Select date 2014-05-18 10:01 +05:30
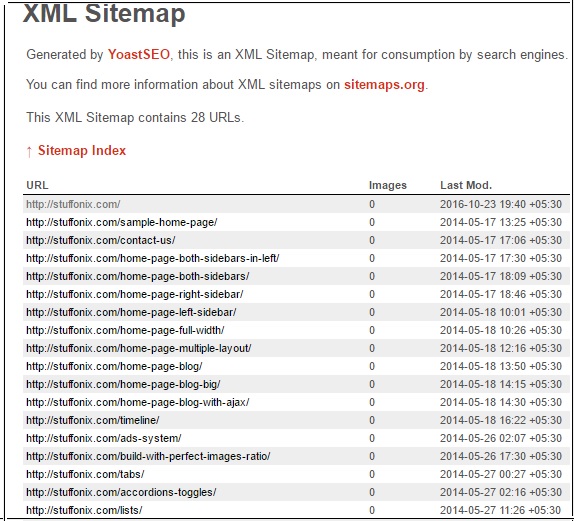The height and width of the screenshot is (521, 574). point(501,312)
